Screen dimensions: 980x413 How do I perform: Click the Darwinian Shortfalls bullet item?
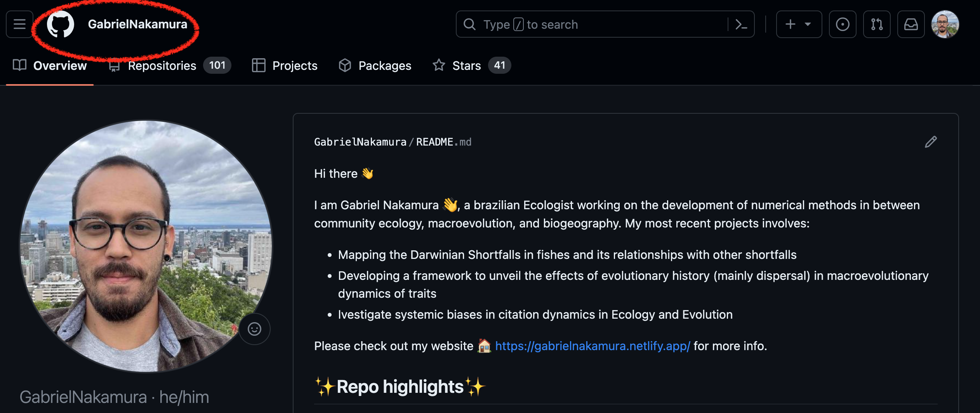tap(567, 255)
